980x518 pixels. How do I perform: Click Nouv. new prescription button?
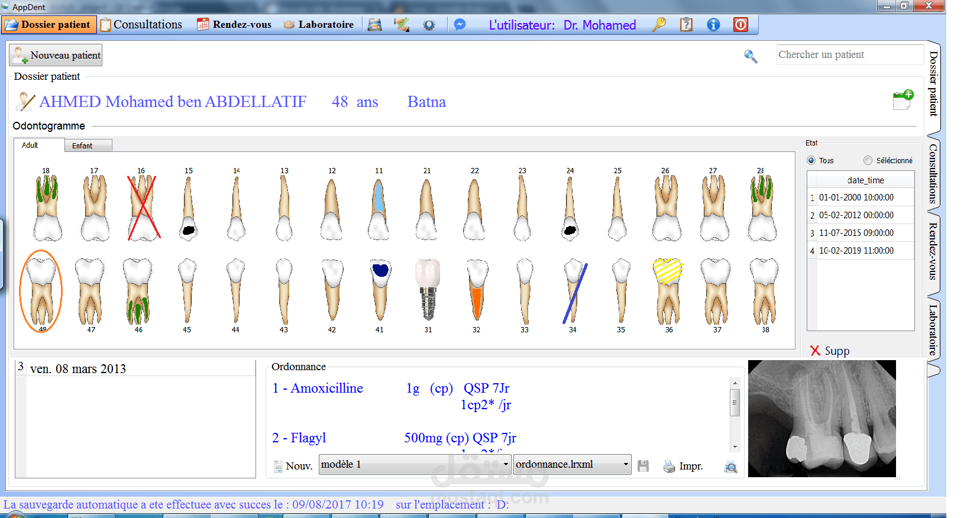tap(293, 466)
